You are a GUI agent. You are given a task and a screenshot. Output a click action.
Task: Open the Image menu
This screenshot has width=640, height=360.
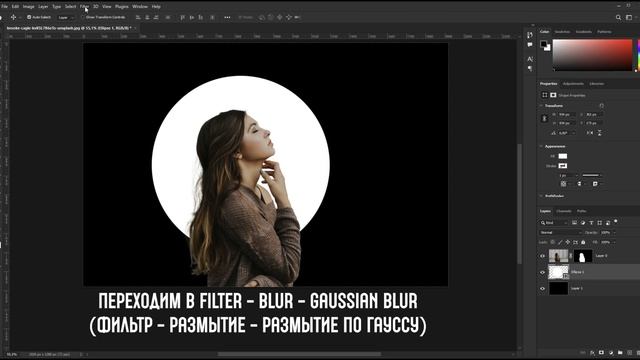pyautogui.click(x=28, y=7)
